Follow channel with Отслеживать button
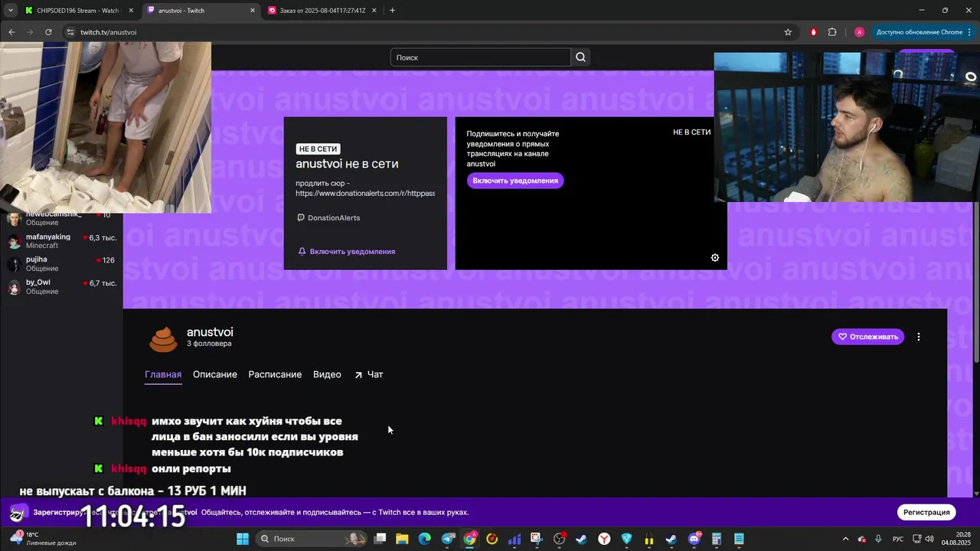Viewport: 980px width, 551px height. pos(867,337)
